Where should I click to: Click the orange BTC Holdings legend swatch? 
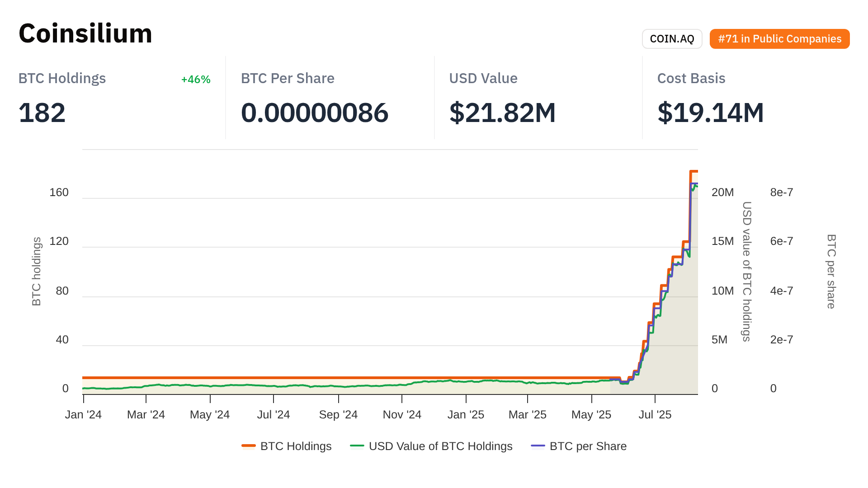tap(249, 446)
